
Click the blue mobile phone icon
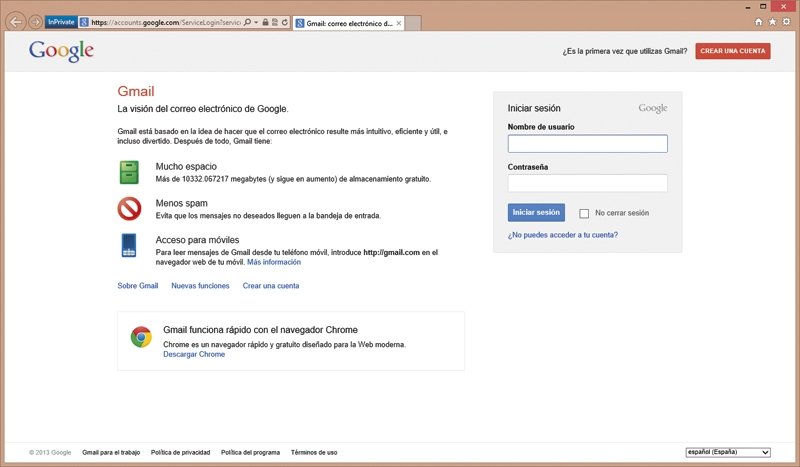pos(129,245)
